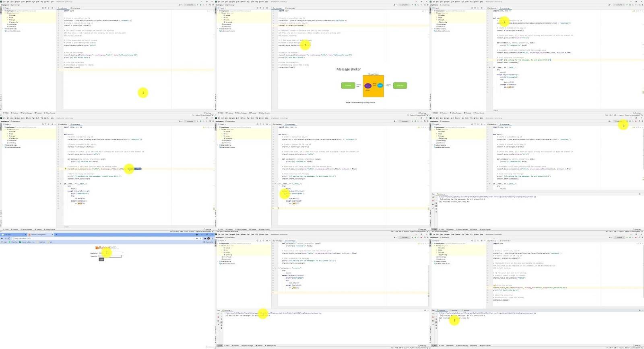Screen dimensions: 644x349
Task: Reload the RabbitMQ page in Chrome
Action: tap(9, 238)
